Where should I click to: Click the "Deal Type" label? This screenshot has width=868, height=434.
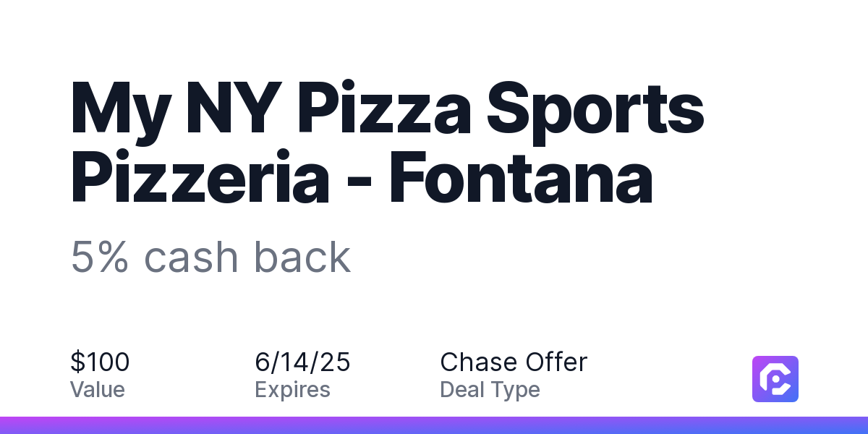[490, 390]
